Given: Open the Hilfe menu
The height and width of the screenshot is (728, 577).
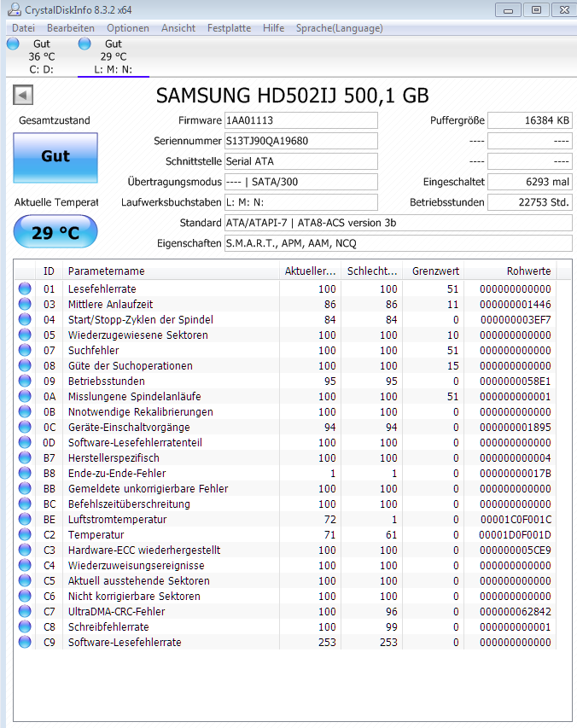Looking at the screenshot, I should [273, 28].
